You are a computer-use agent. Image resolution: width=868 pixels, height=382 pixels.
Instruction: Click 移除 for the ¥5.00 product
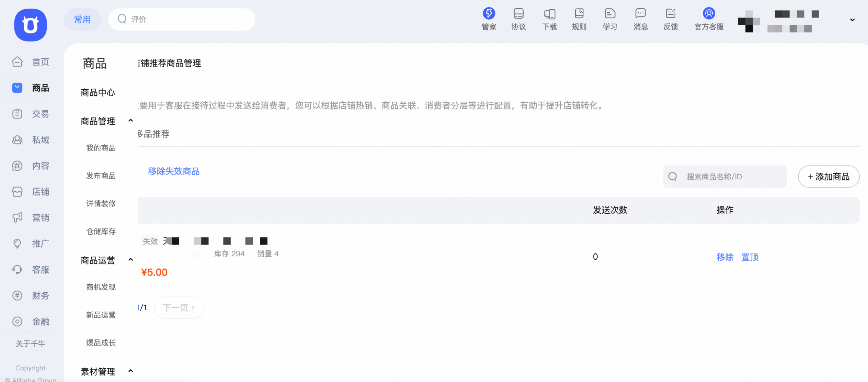(x=725, y=257)
